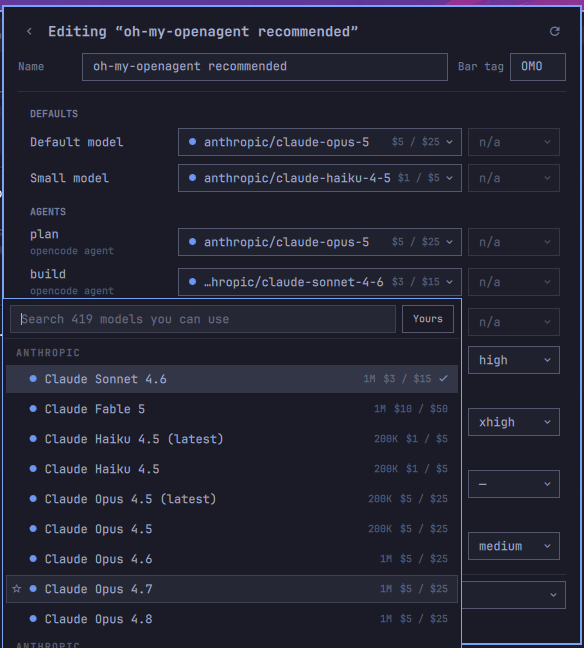Select Claude Opus 4.6 model
Screen dimensions: 584x648
coord(232,559)
